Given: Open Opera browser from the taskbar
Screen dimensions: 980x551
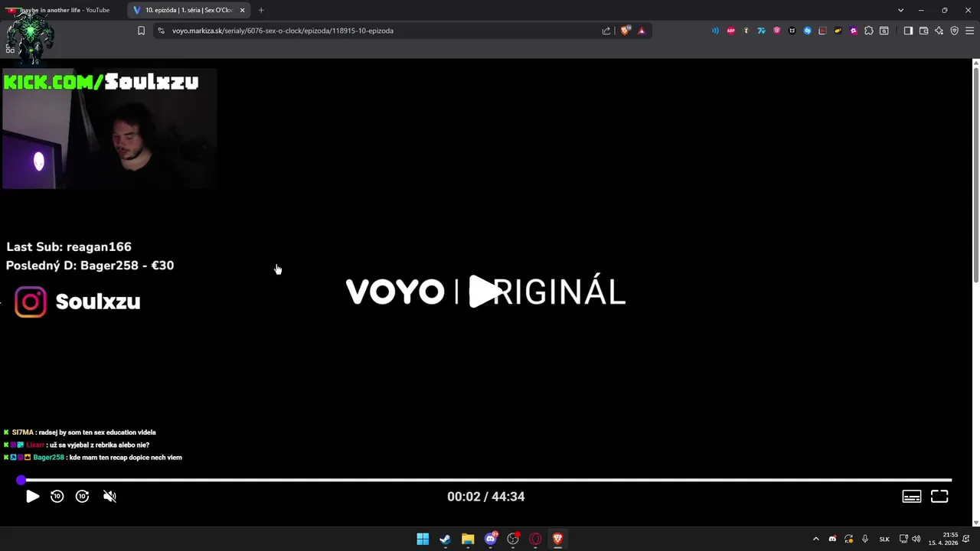Looking at the screenshot, I should click(x=535, y=539).
